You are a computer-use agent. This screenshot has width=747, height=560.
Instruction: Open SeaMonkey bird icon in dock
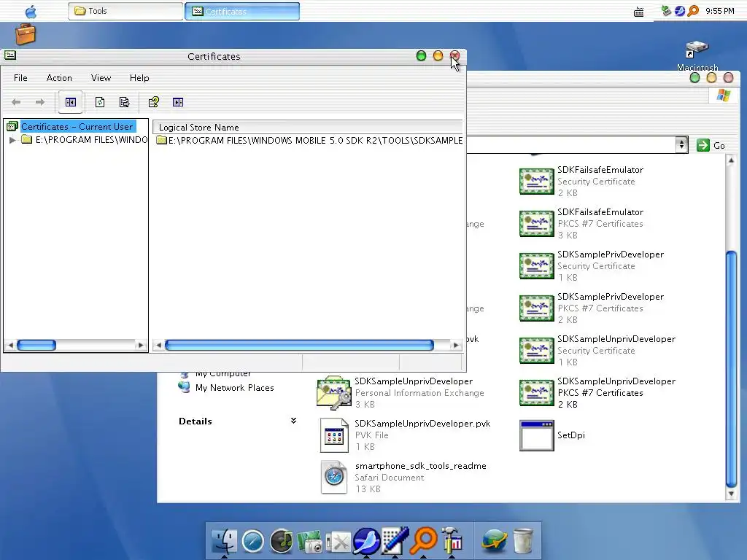(366, 541)
